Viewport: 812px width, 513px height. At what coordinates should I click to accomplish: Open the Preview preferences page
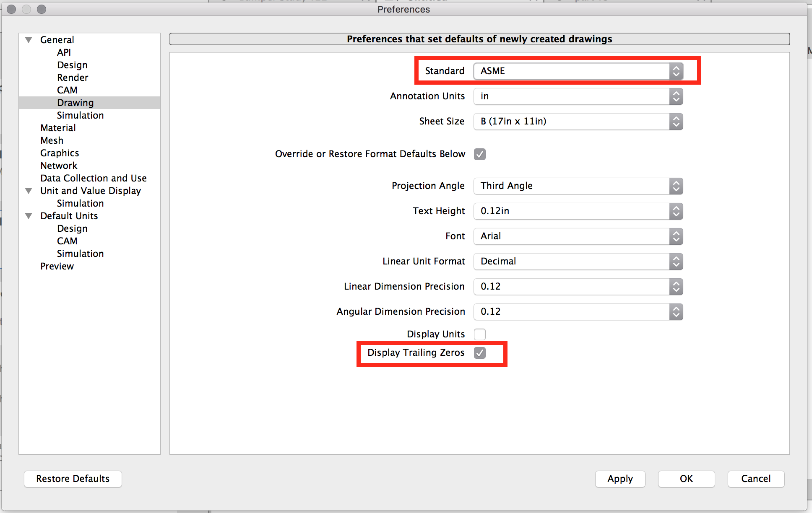click(57, 266)
